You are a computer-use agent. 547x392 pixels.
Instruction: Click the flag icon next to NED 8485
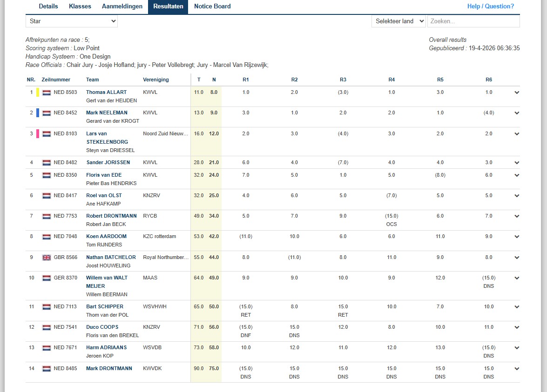[47, 369]
